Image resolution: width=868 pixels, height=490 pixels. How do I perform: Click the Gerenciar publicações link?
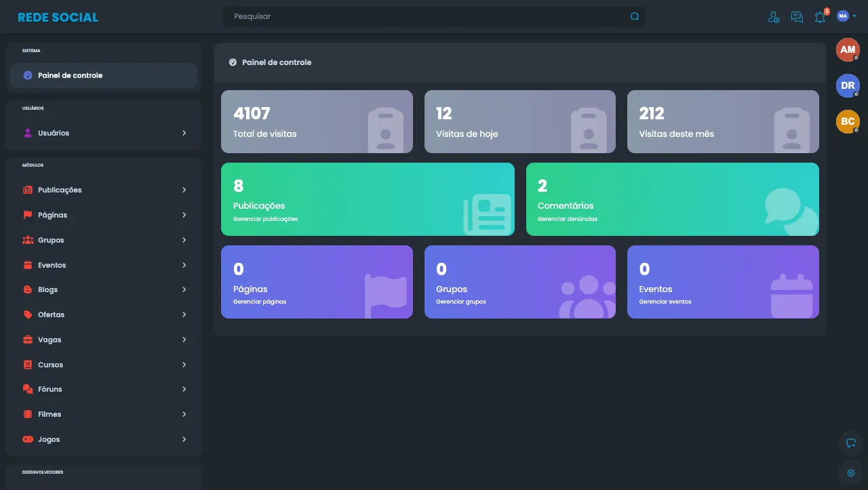[x=265, y=219]
